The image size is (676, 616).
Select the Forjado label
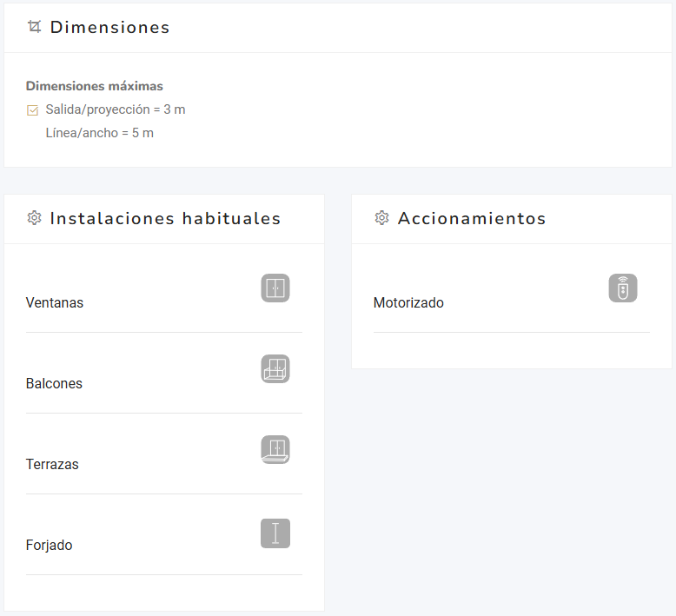click(50, 546)
